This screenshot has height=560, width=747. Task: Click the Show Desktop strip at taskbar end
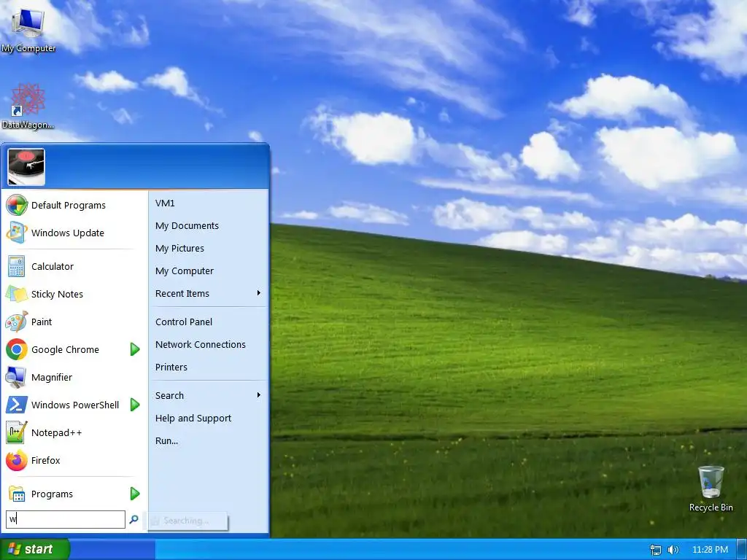tap(742, 549)
